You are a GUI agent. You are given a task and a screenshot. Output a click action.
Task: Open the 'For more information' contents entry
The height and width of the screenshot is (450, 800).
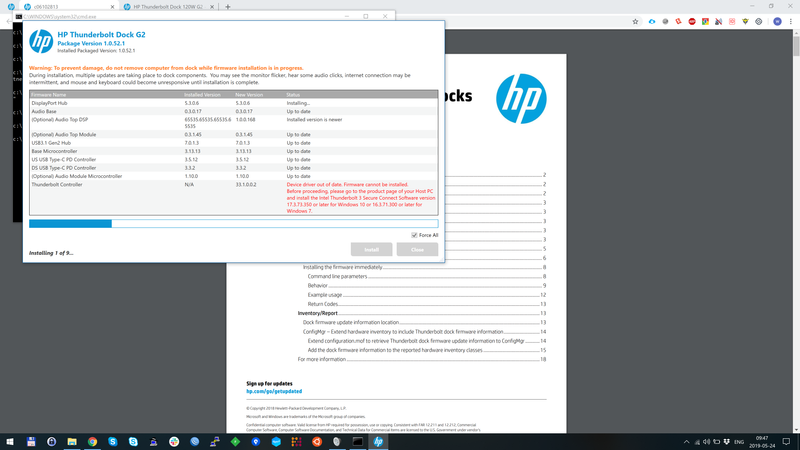(x=422, y=359)
